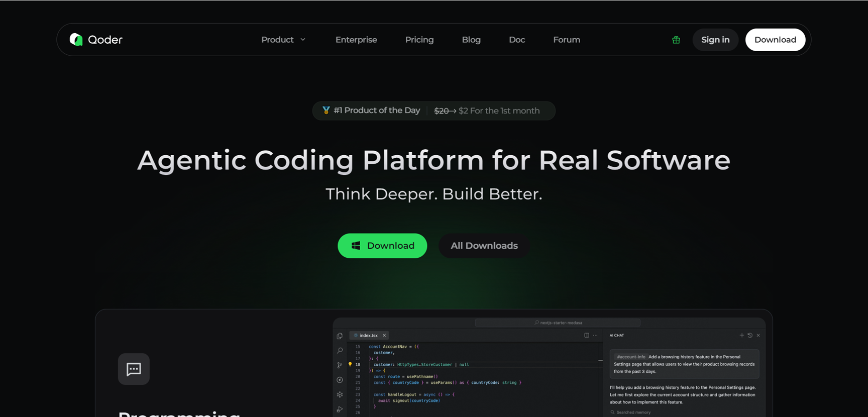This screenshot has height=417, width=868.
Task: Click the green Download button
Action: pos(382,246)
